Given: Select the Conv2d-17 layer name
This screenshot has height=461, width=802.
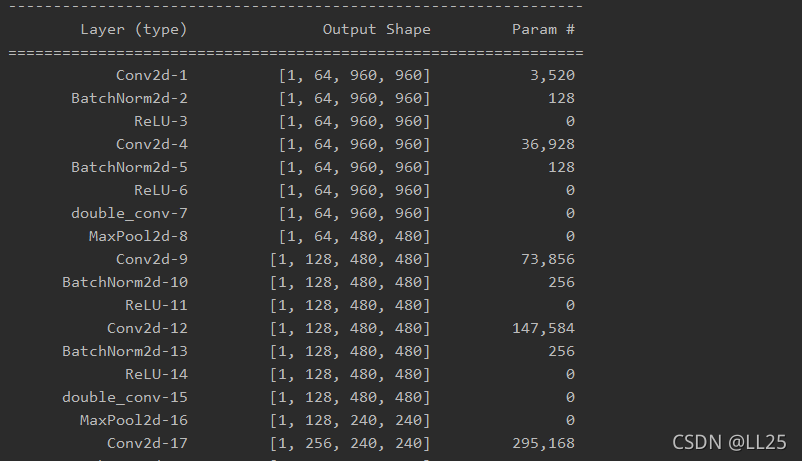Looking at the screenshot, I should pos(147,444).
